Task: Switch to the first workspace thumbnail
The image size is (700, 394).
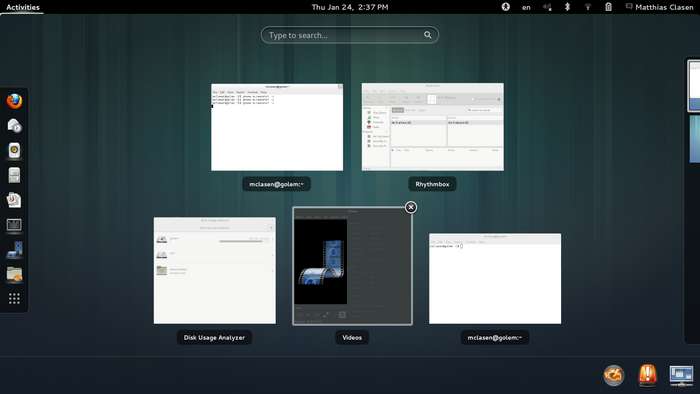Action: point(694,86)
